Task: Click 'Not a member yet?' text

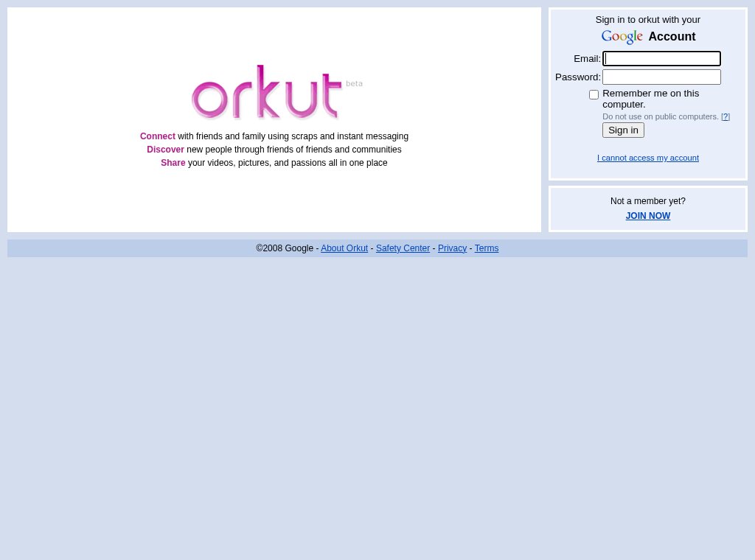Action: point(647,201)
